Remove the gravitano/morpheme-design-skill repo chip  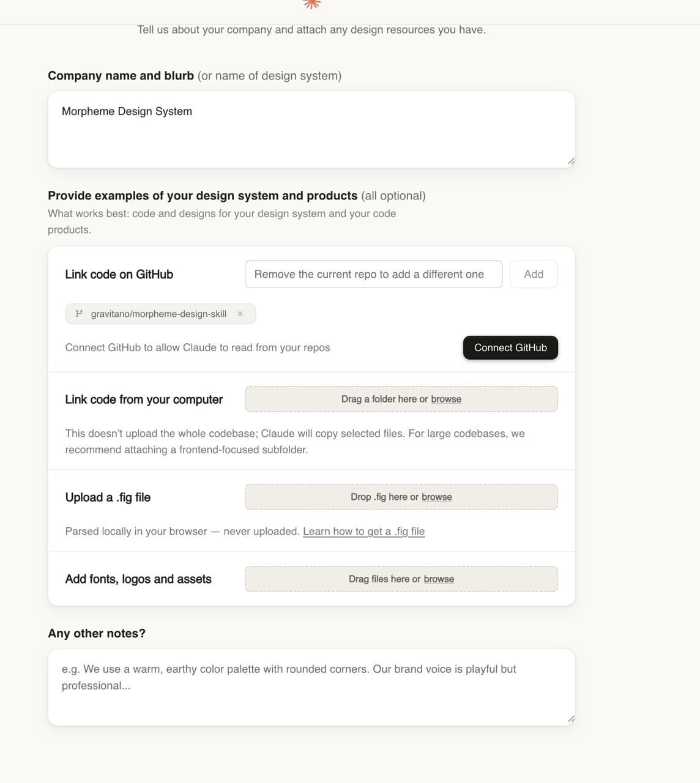pos(240,314)
